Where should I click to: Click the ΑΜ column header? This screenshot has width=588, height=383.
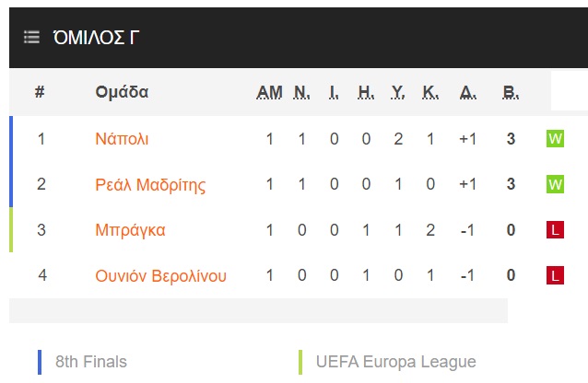(269, 92)
